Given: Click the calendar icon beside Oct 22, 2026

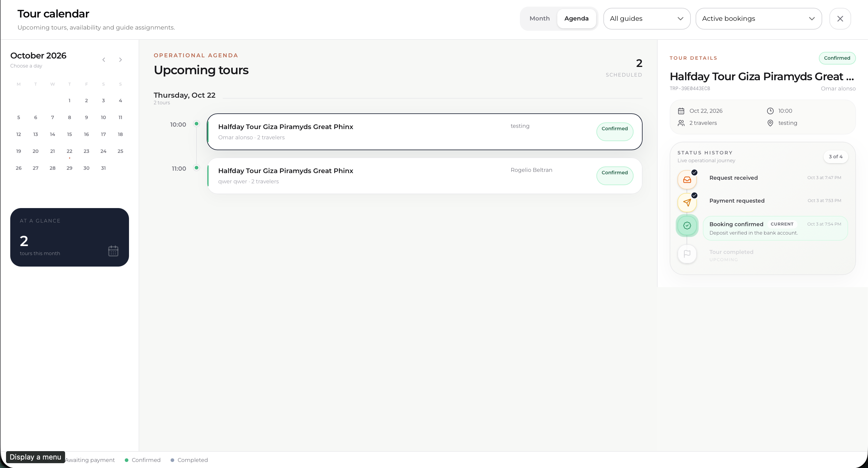Looking at the screenshot, I should coord(681,111).
